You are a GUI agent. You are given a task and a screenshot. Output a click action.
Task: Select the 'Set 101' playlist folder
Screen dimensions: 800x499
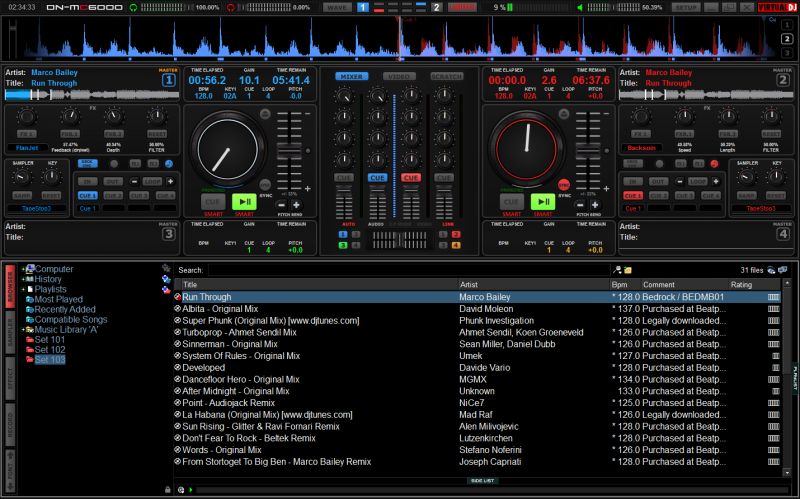[49, 340]
